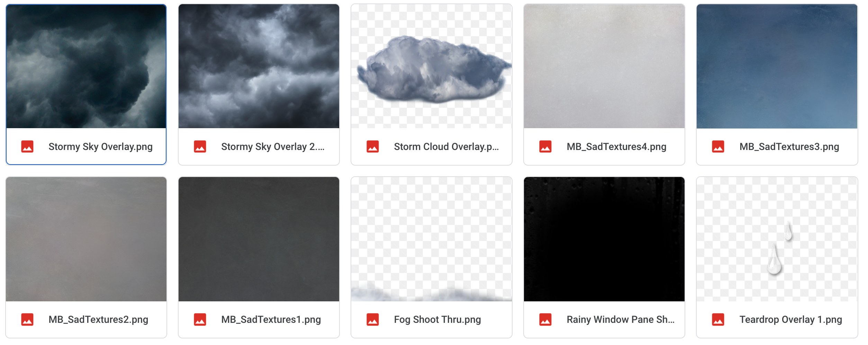The width and height of the screenshot is (868, 345).
Task: Open the light gray MB_SadTextures4 preview
Action: click(604, 66)
